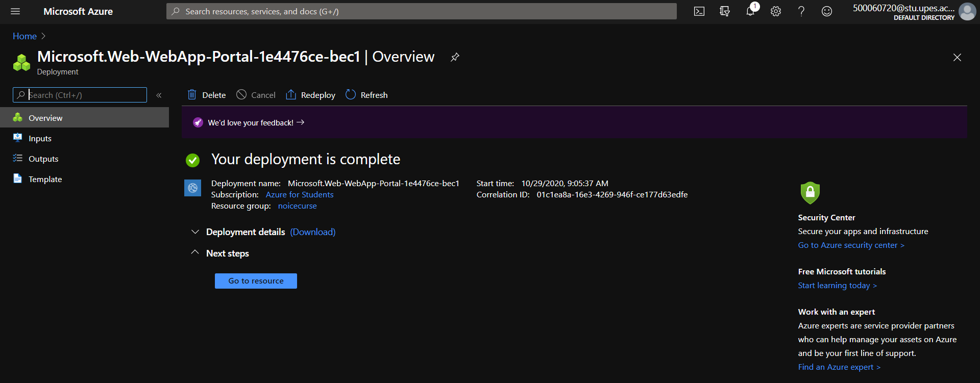Click the Download deployment details link
980x383 pixels.
click(x=313, y=232)
